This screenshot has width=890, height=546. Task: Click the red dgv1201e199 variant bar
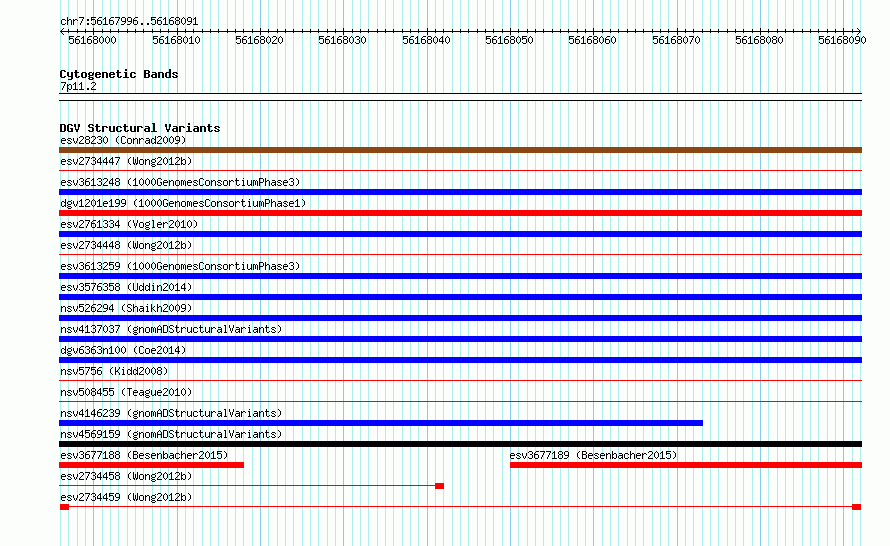pos(460,213)
